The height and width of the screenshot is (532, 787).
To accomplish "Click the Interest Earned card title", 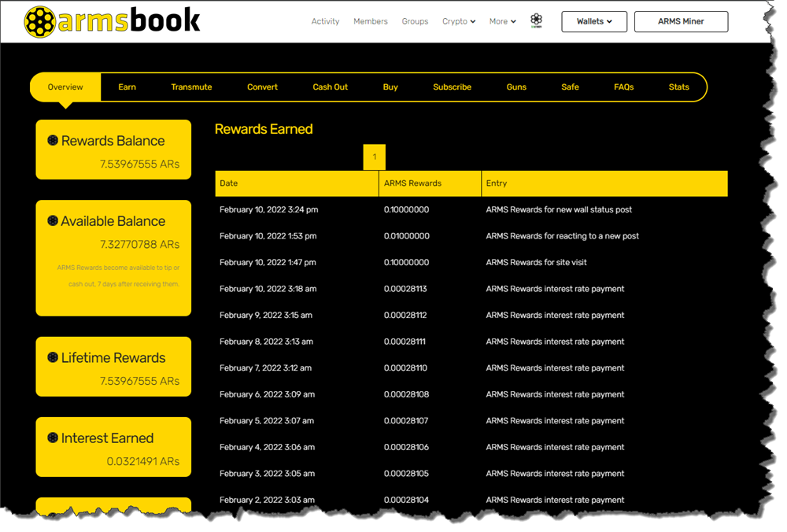I will click(107, 438).
